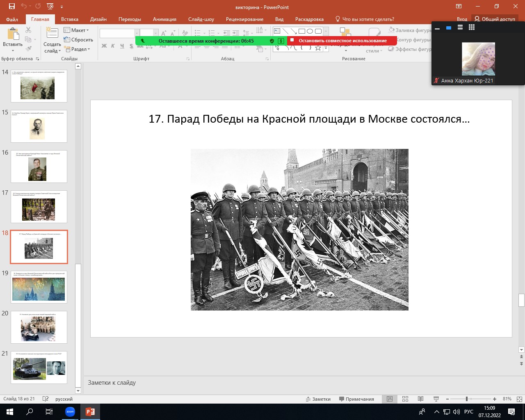Start slideshow from beginning via quick access icon
Screen dimensions: 525x420
click(50, 7)
